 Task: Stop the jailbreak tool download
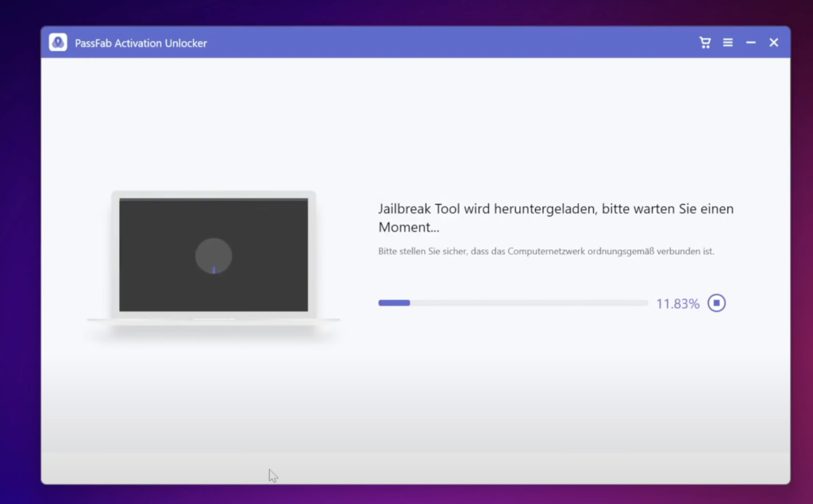[717, 303]
